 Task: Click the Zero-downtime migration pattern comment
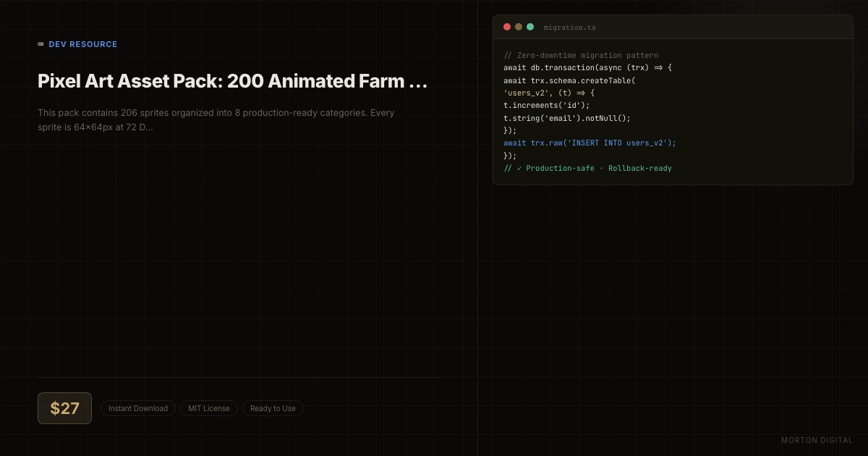(581, 55)
